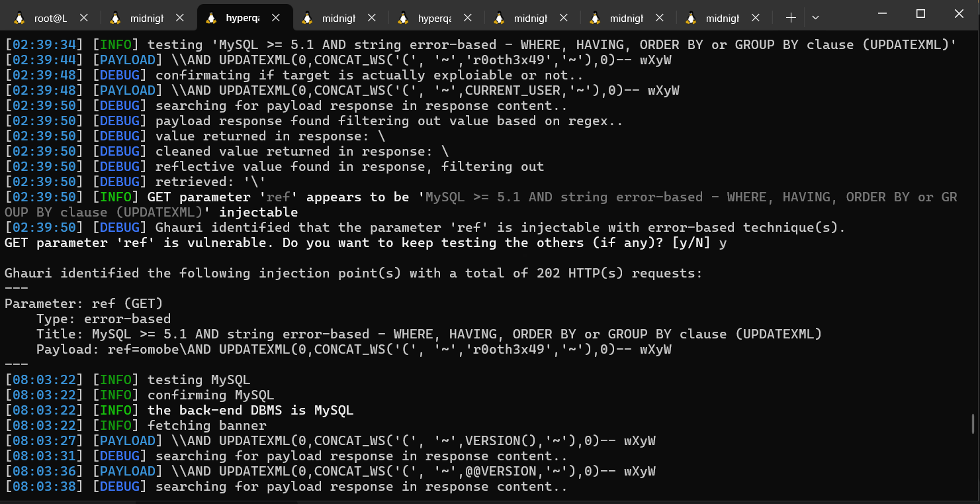Click 08:03:31 'searching for payload response' line
980x504 pixels.
click(x=286, y=456)
